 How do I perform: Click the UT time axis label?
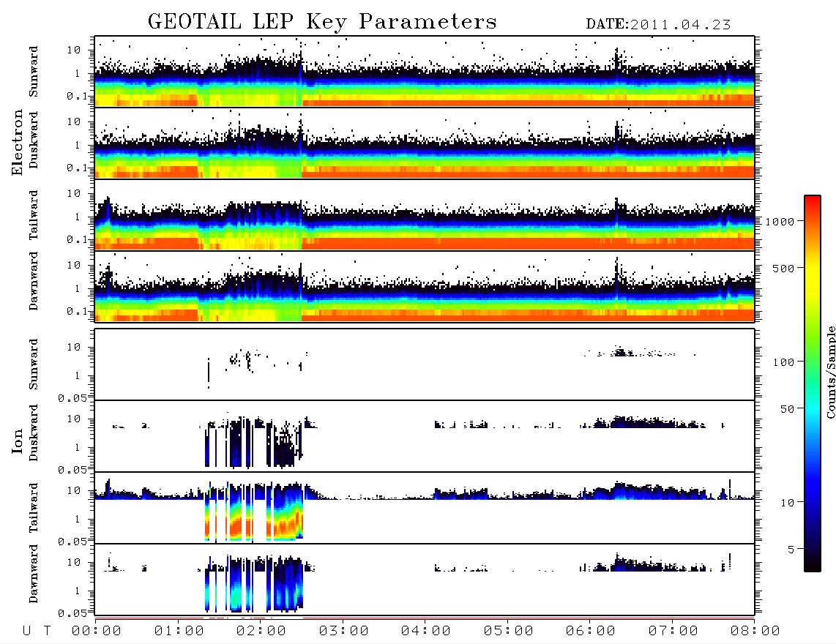[x=37, y=632]
